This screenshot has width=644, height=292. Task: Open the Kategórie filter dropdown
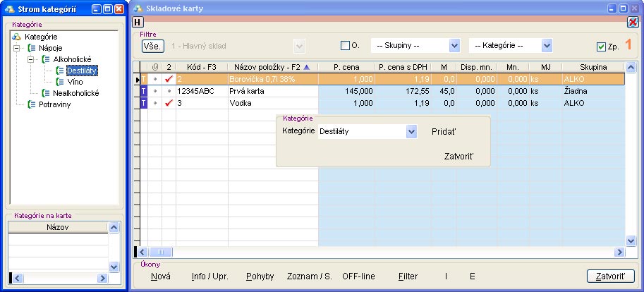tap(547, 46)
